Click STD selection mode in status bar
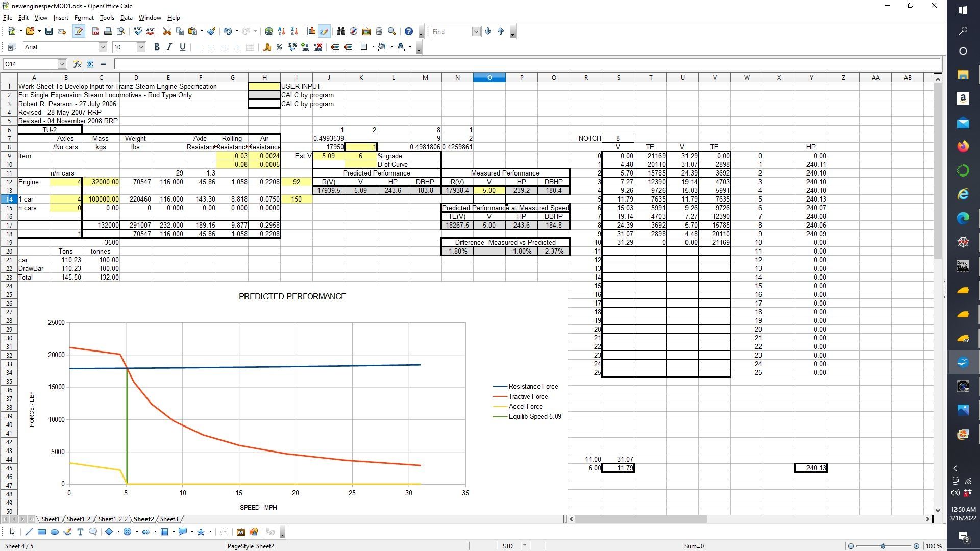The image size is (980, 551). [507, 546]
